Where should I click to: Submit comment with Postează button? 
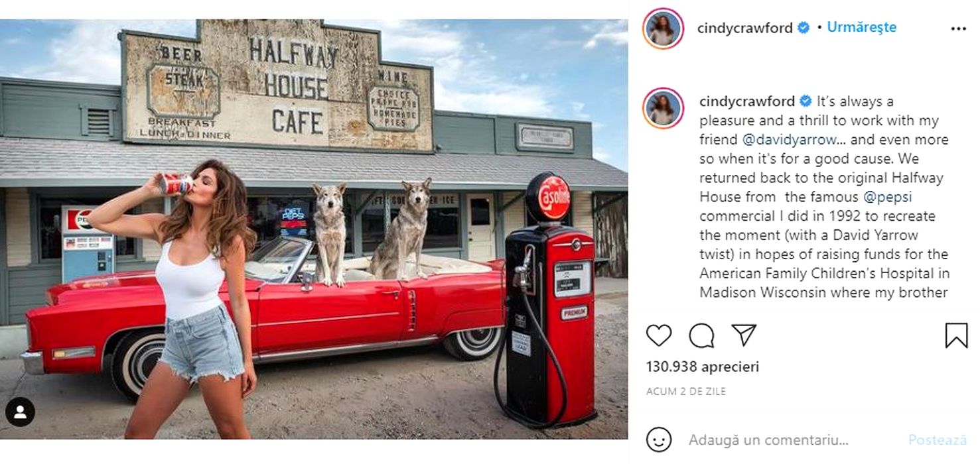tap(938, 439)
